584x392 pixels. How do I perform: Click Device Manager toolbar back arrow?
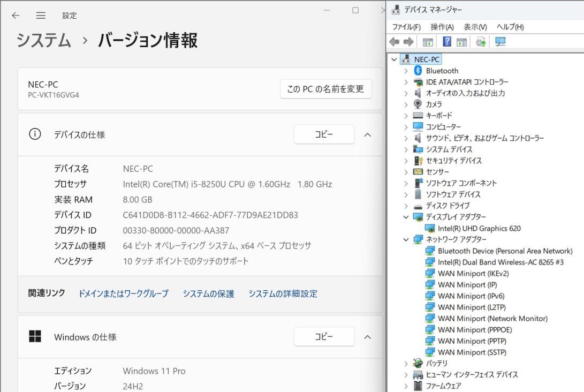[395, 42]
